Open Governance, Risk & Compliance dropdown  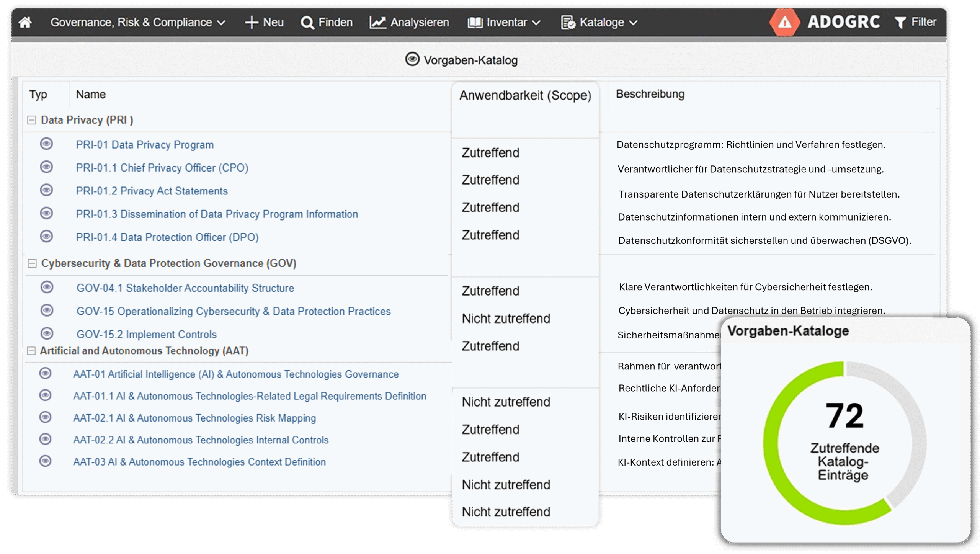(x=138, y=22)
